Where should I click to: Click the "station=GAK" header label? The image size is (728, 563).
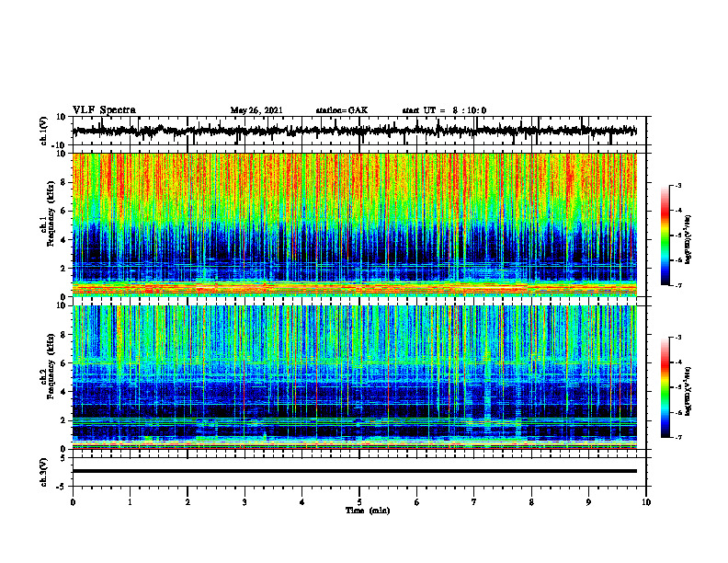[x=342, y=110]
